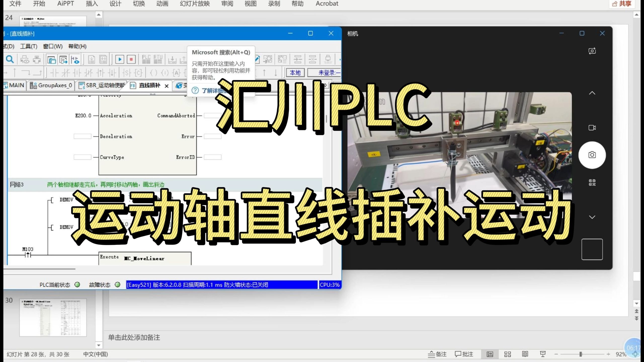Viewport: 644px width, 362px height.
Task: Click the RTU icon in toolbar
Action: click(158, 59)
